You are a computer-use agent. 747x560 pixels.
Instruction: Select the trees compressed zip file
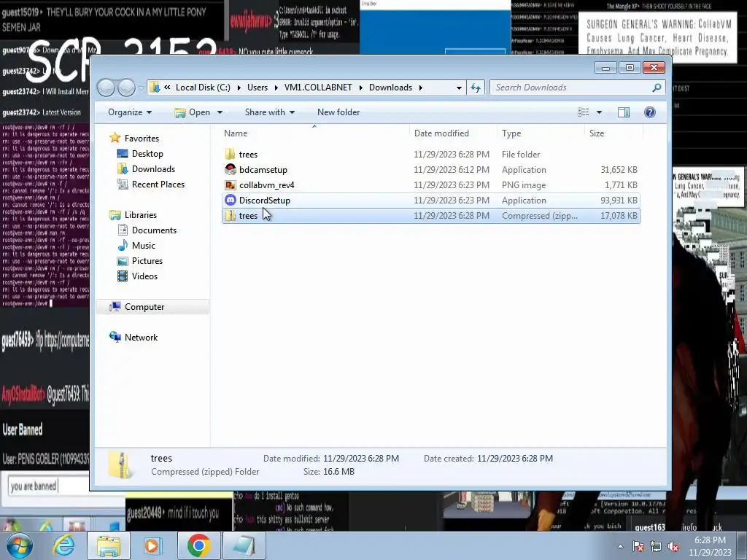pos(430,216)
